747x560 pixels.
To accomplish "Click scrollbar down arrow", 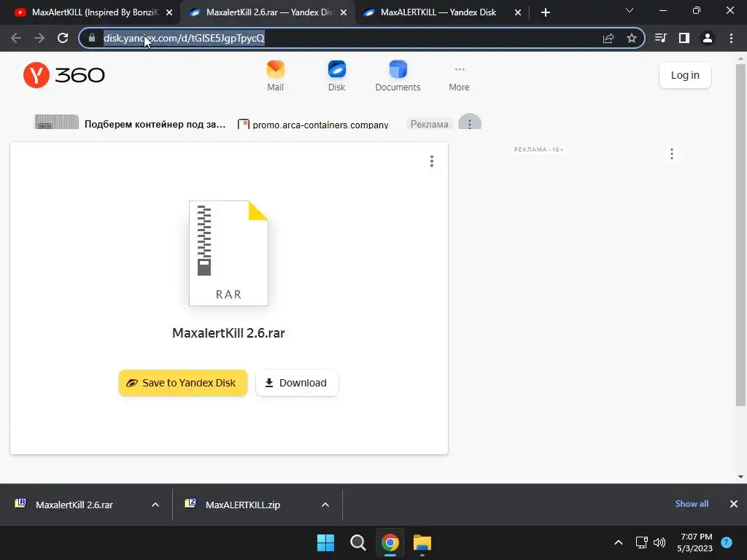I will pyautogui.click(x=740, y=476).
